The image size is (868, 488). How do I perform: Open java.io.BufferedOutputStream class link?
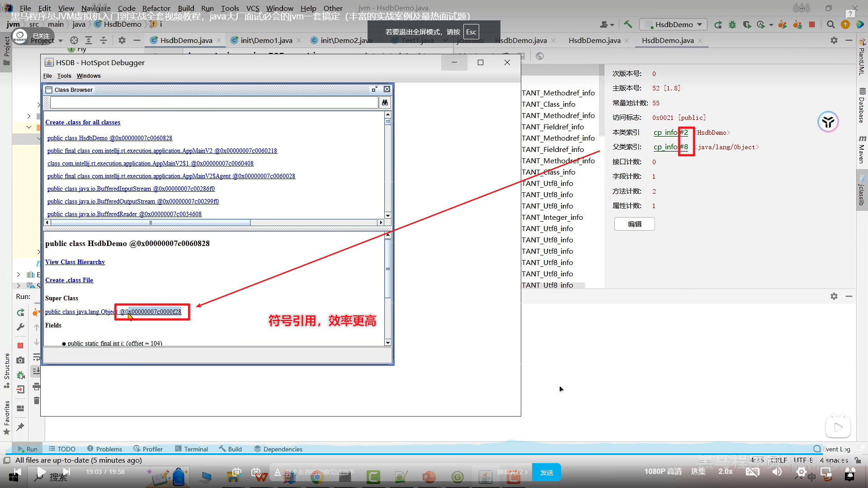pos(133,201)
